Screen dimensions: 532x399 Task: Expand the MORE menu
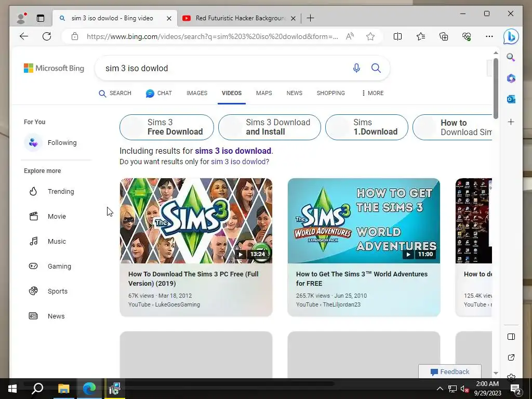pos(373,93)
